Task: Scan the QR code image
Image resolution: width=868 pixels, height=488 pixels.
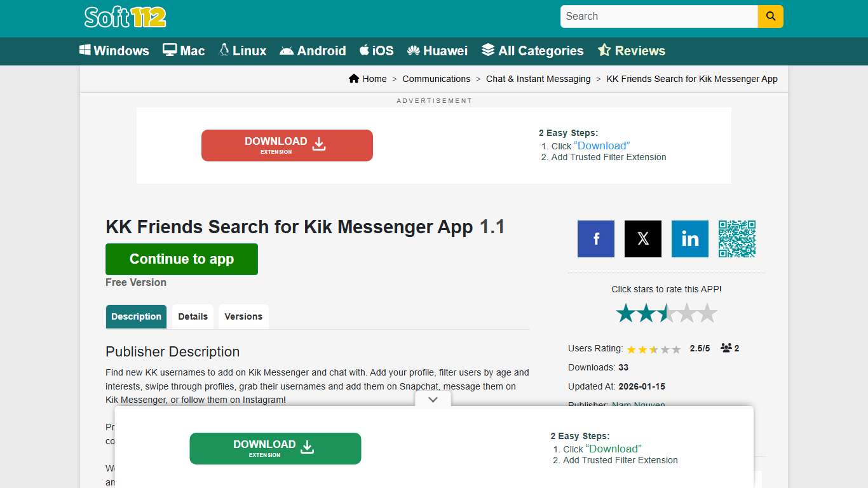Action: [737, 239]
